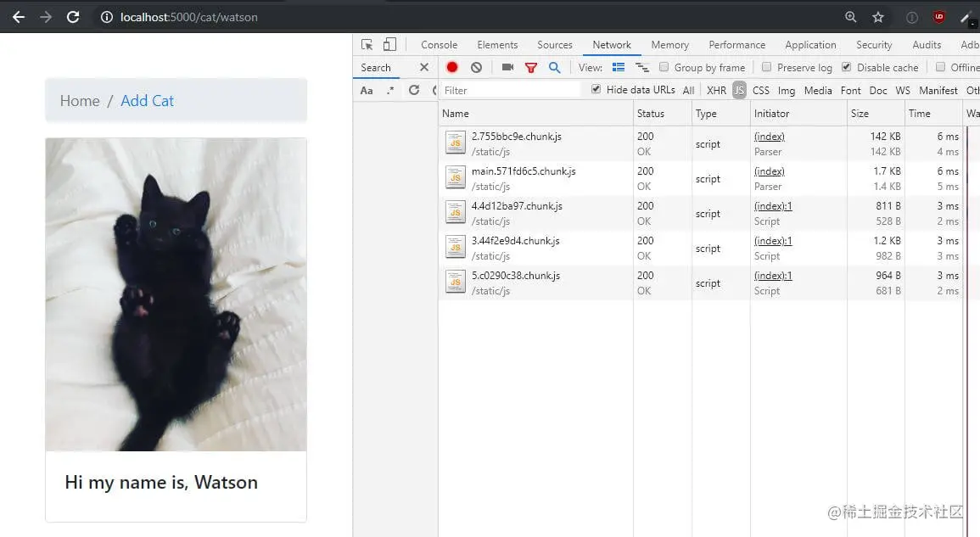Select the Network tab

[612, 45]
